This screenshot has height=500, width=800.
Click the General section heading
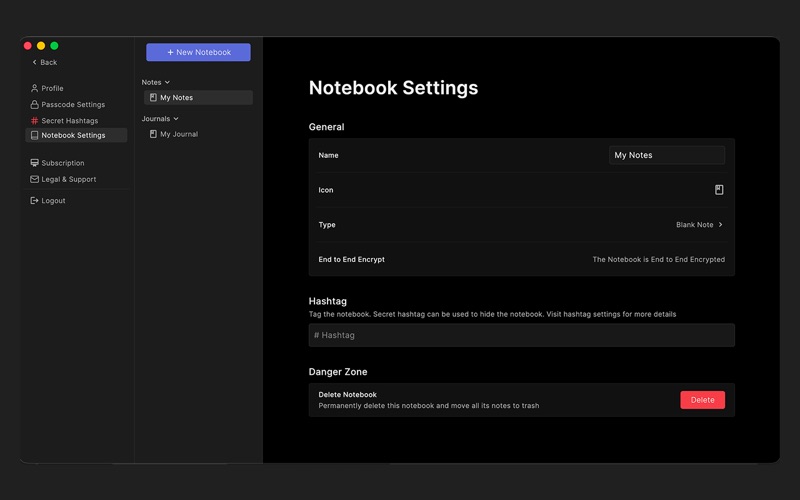point(327,127)
